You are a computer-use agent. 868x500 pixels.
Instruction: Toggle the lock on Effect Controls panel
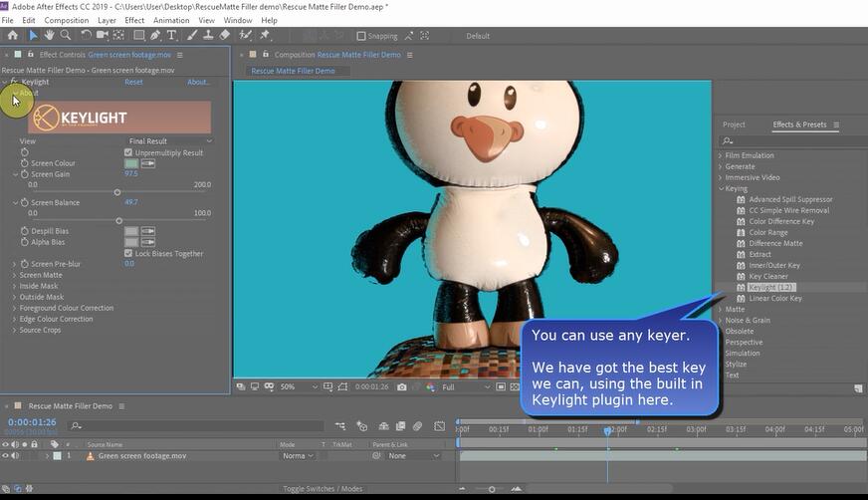tap(31, 54)
